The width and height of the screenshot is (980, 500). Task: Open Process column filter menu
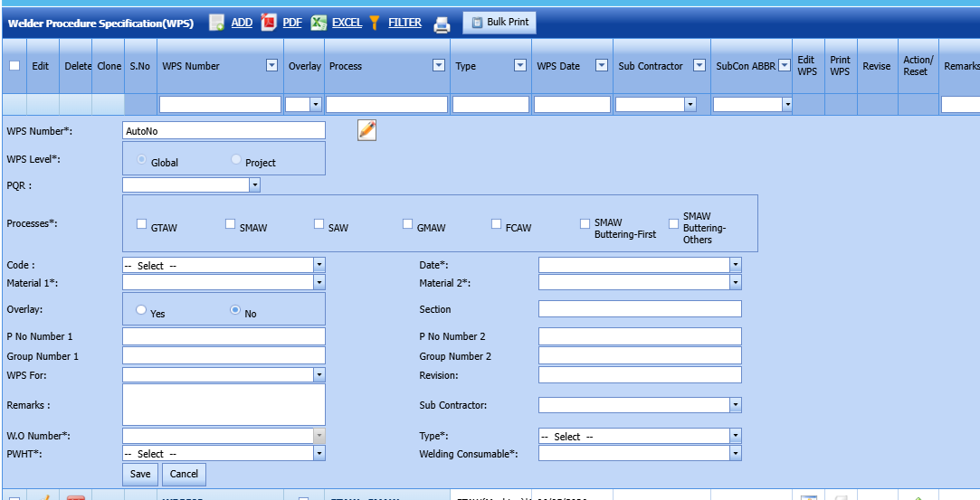439,65
